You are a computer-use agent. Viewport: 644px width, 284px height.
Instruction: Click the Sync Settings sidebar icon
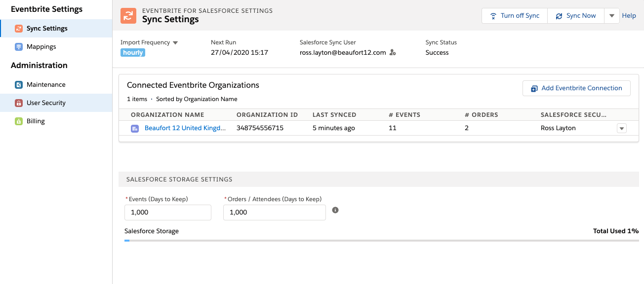19,29
